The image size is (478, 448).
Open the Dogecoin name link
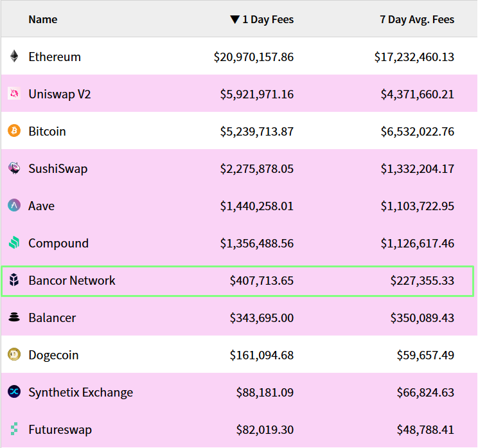pos(54,355)
